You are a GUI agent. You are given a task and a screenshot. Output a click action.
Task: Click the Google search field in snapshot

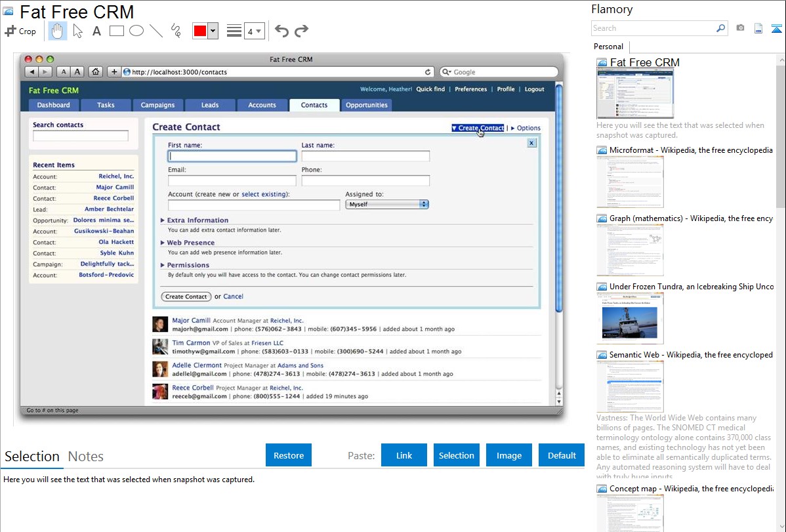tap(499, 72)
